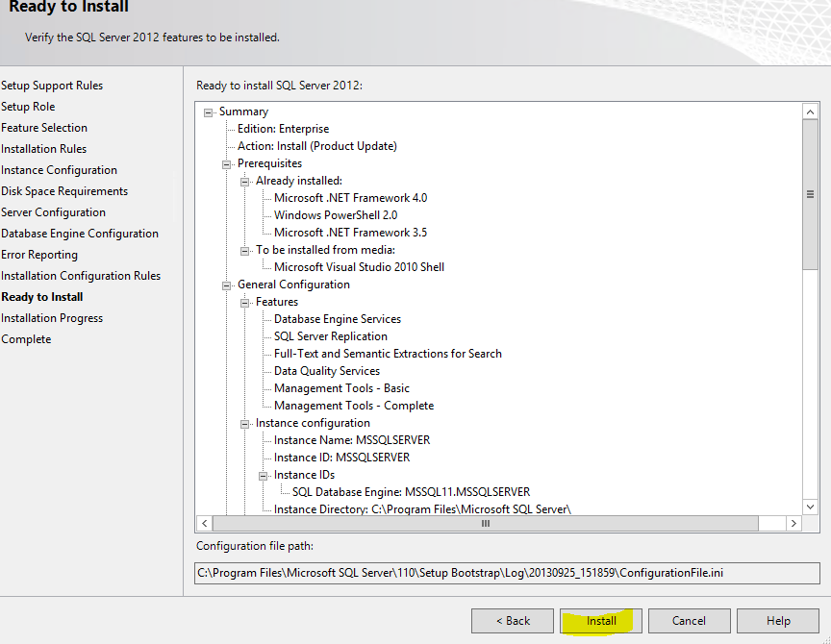The image size is (831, 644).
Task: Select 'Microsoft .NET Framework 3.5' row
Action: pyautogui.click(x=350, y=233)
